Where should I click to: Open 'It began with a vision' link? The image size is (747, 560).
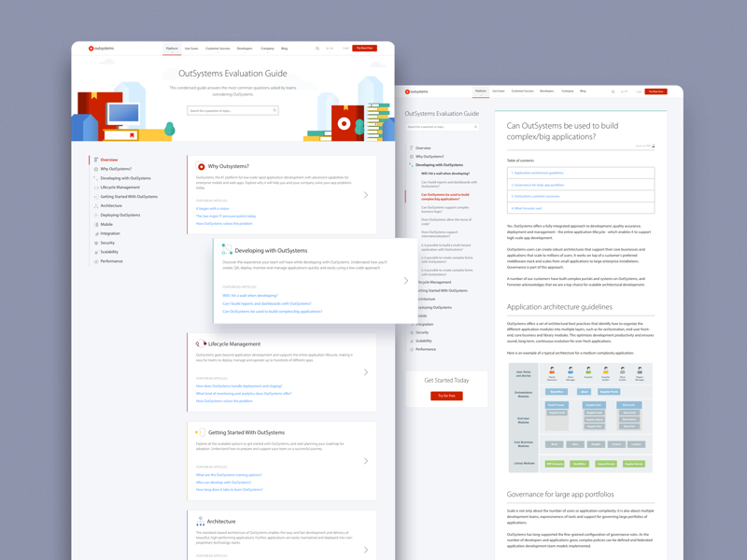[x=213, y=208]
